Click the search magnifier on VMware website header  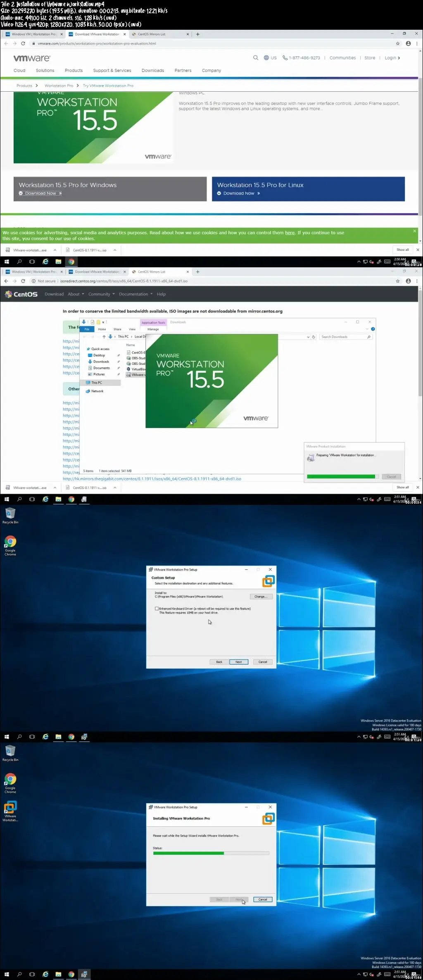point(256,58)
